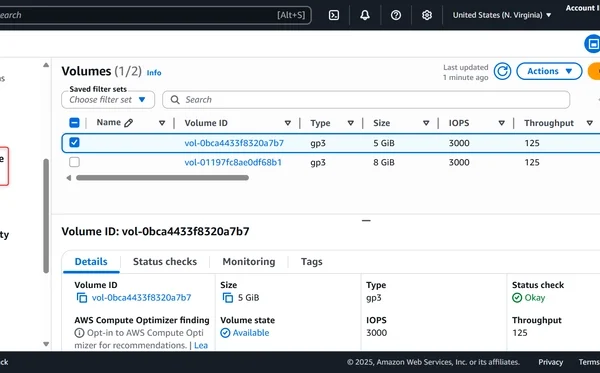Refresh the volumes list

point(502,71)
